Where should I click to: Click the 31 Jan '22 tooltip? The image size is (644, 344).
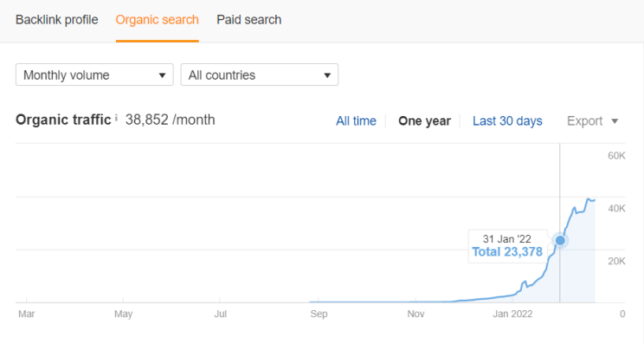pos(507,246)
